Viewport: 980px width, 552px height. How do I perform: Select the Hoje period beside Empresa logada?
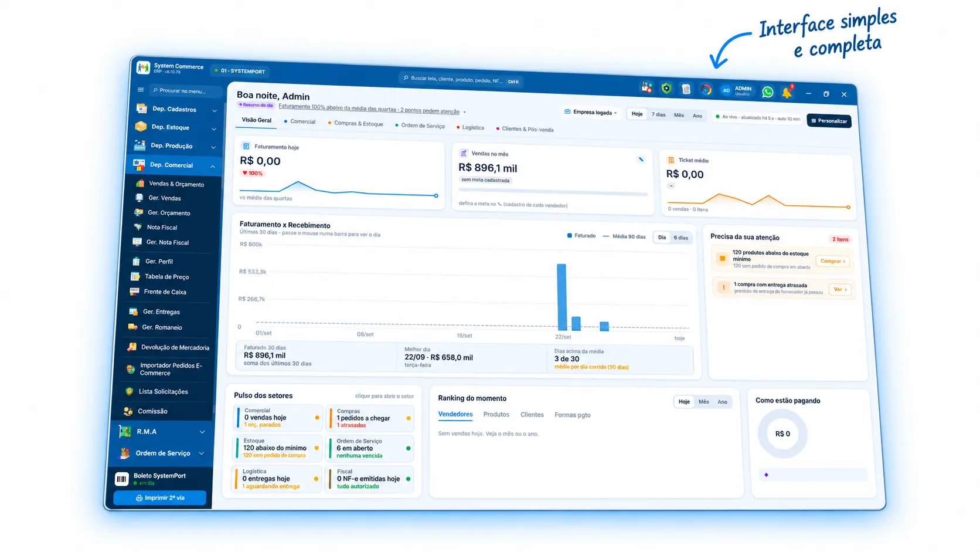(x=637, y=114)
